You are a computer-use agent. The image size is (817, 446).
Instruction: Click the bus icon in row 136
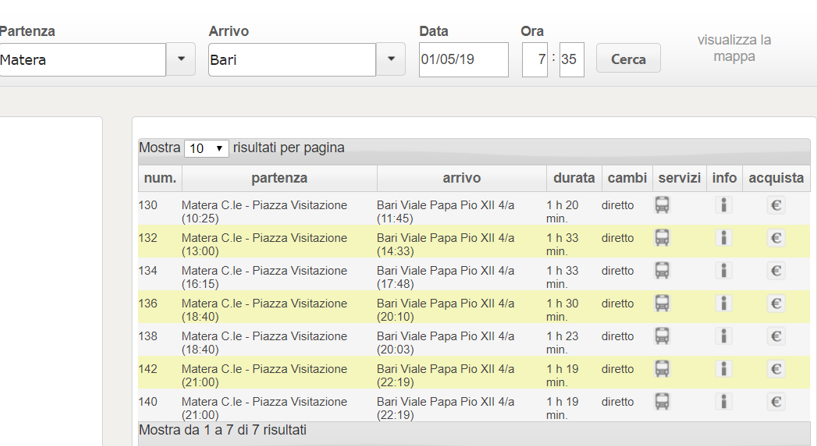click(x=662, y=304)
